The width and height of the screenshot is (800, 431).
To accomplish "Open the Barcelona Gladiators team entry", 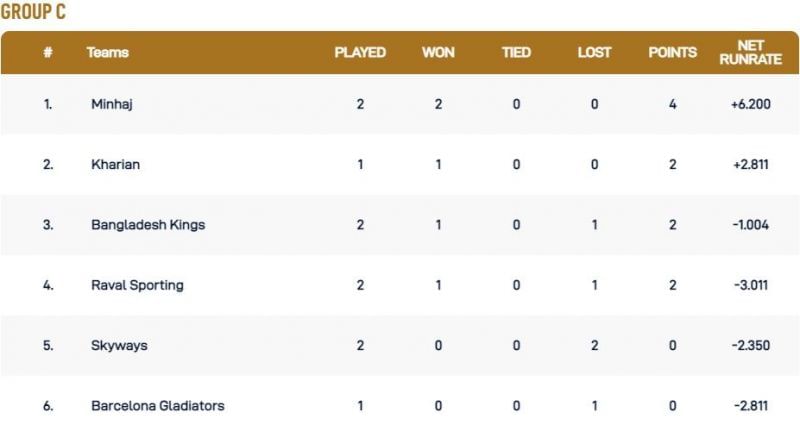I will coord(157,405).
